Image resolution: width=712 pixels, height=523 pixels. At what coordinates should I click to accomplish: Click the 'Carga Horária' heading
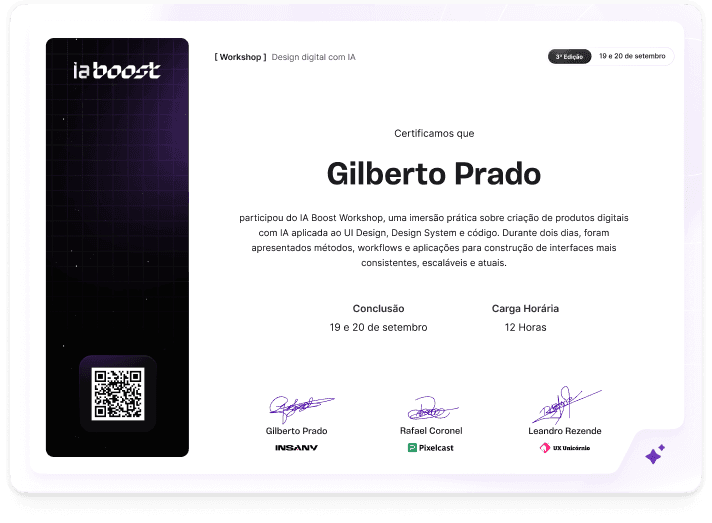(x=525, y=309)
